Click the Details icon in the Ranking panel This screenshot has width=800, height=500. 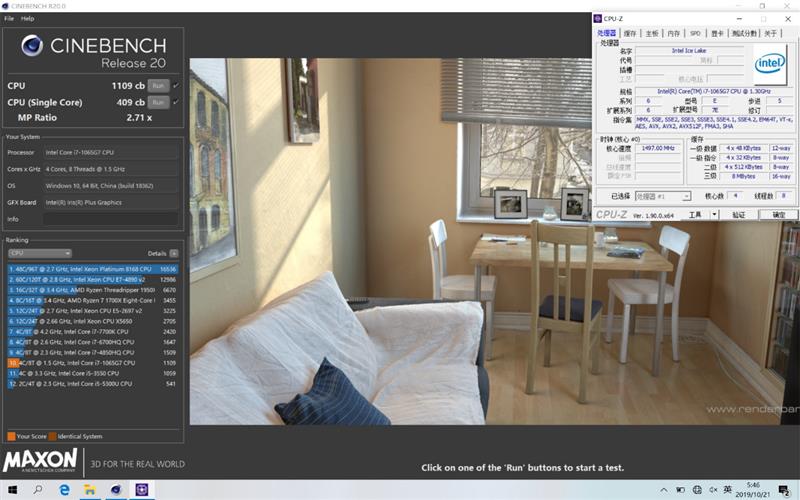pos(174,253)
